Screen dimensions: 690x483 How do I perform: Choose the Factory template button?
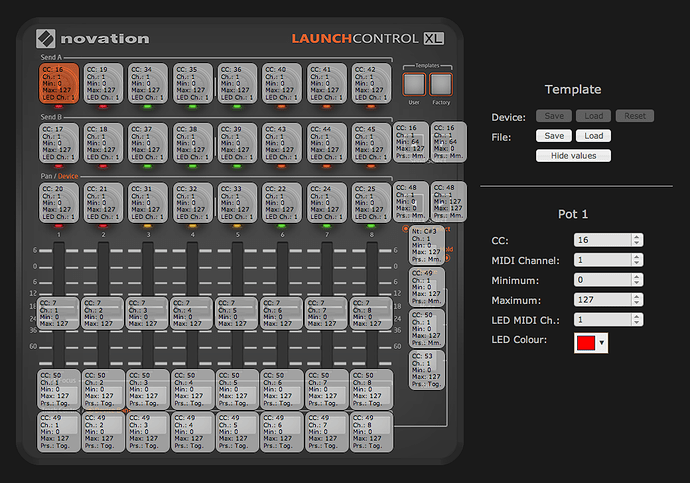(x=441, y=84)
